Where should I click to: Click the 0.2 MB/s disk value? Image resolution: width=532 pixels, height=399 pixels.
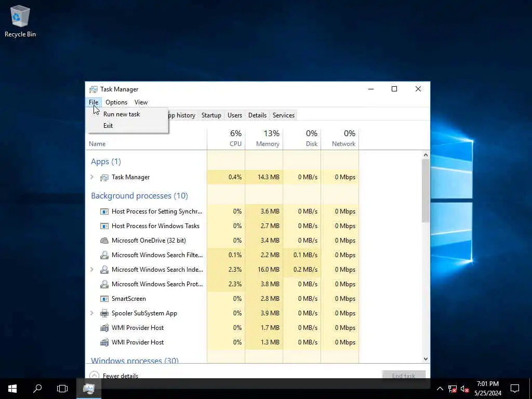305,270
